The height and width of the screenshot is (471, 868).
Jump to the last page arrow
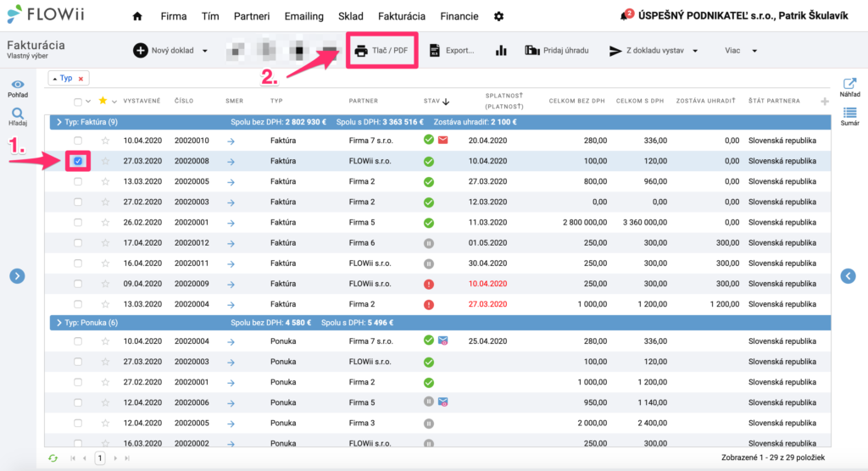127,458
